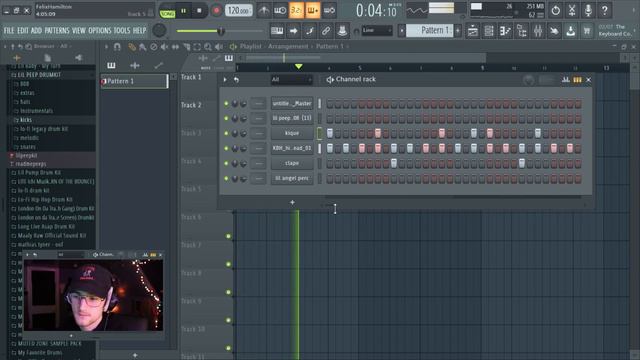Expand My Favorite Drums folder

pos(40,352)
